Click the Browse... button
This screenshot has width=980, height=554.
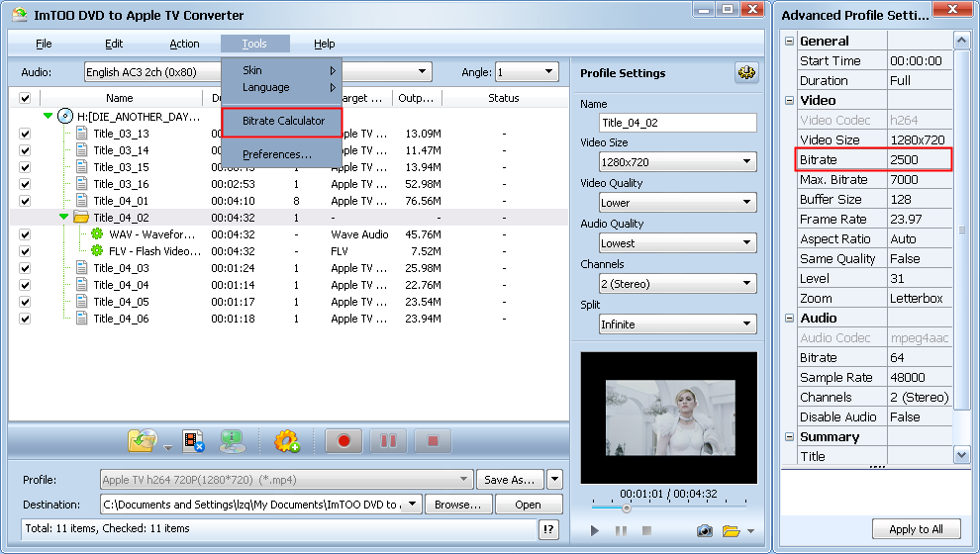(x=458, y=505)
